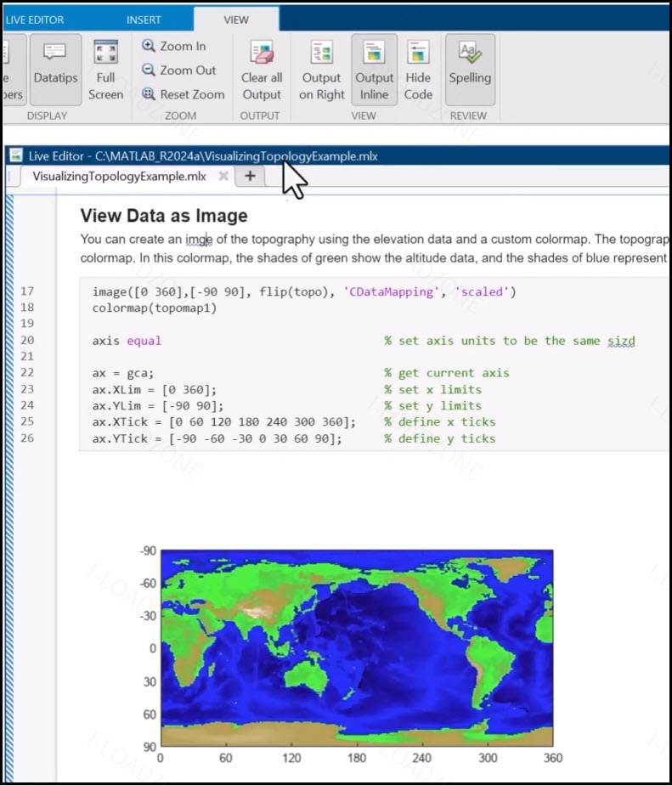The width and height of the screenshot is (672, 785).
Task: Place cursor in the image([0 360] code line
Action: 304,292
